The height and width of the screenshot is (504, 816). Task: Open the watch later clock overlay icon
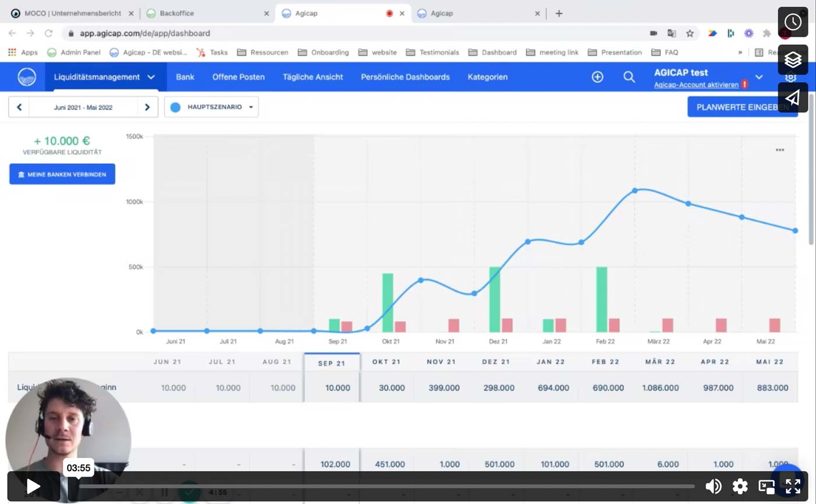click(793, 22)
